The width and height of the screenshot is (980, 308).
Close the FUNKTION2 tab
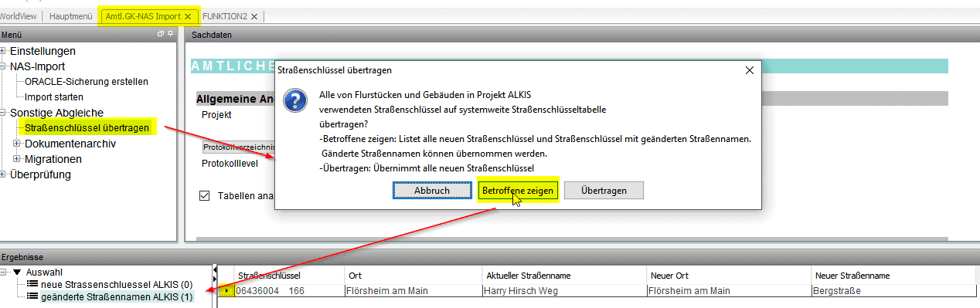point(254,16)
